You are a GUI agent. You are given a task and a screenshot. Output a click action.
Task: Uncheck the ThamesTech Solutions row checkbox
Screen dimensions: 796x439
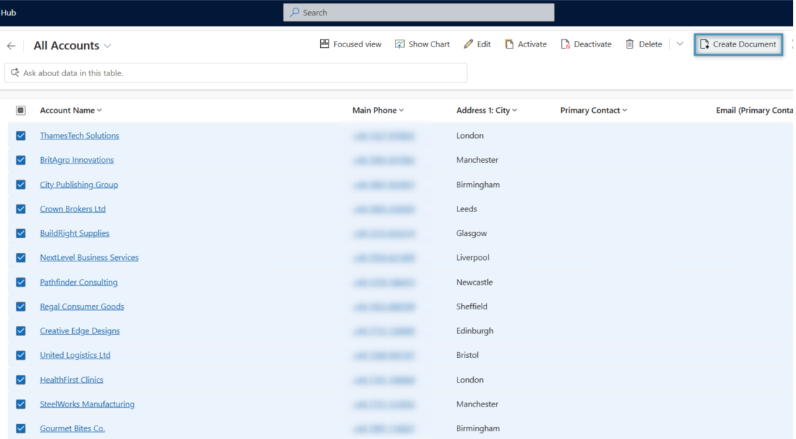(21, 136)
